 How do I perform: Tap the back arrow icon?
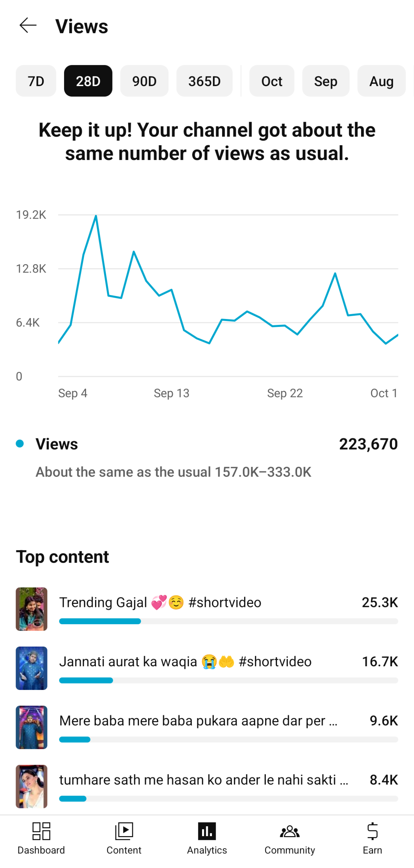coord(28,26)
